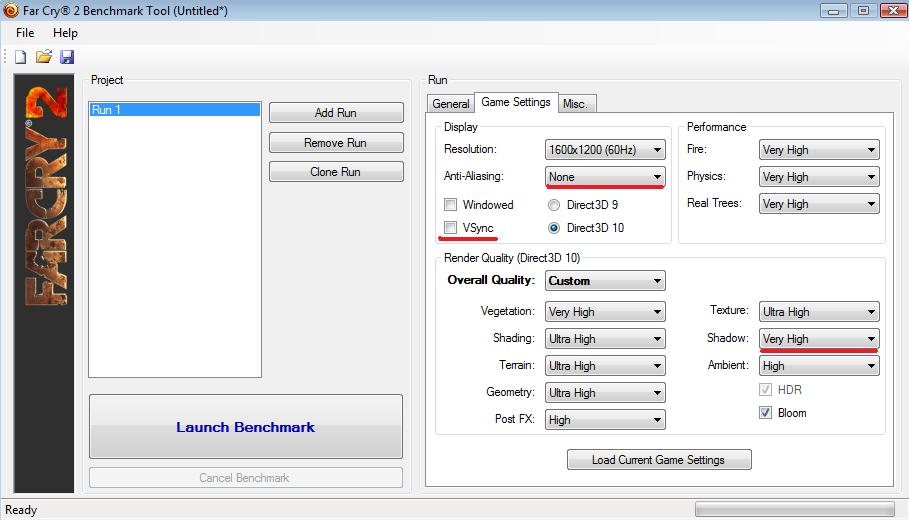
Task: Open the Overall Quality dropdown
Action: click(605, 281)
